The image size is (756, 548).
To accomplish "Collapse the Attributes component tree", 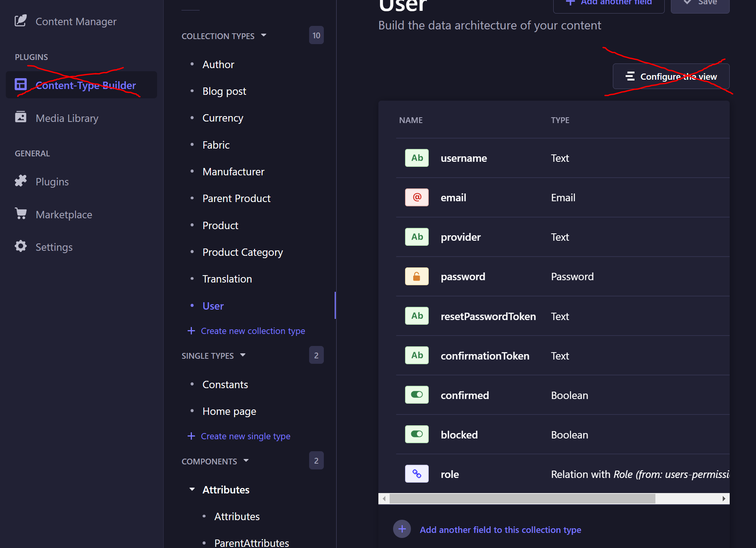I will [192, 490].
